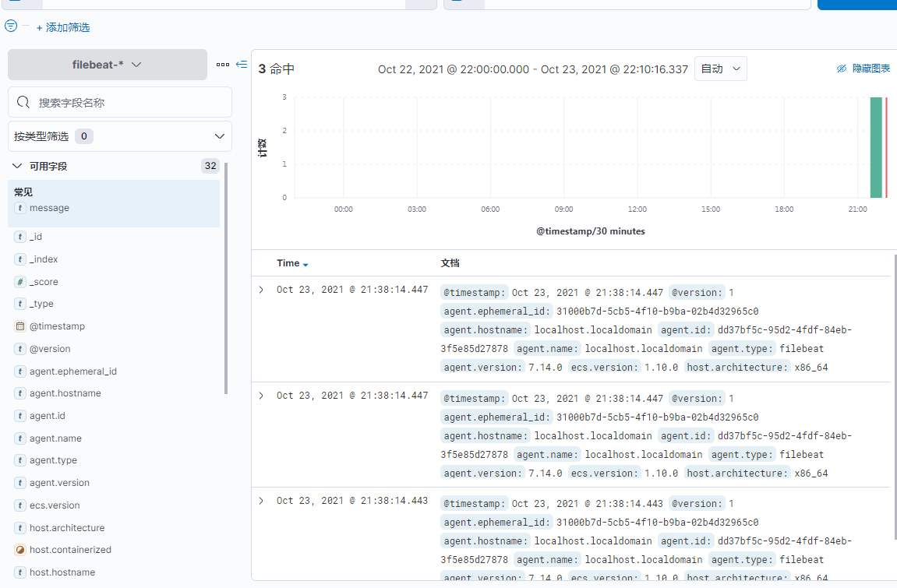
Task: Expand the second 21:38:14.447 document row
Action: tap(261, 396)
